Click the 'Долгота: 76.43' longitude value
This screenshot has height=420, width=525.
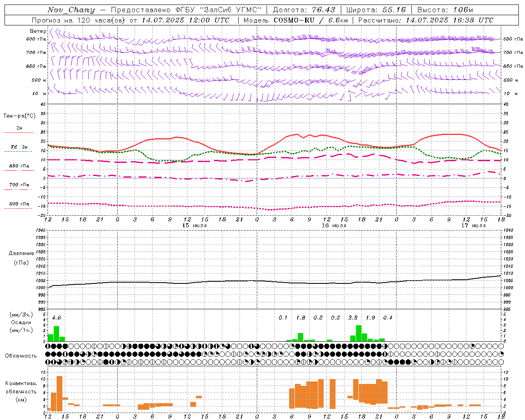tap(304, 10)
